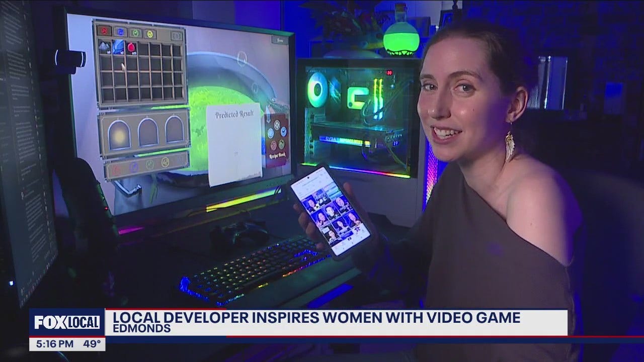
Task: Open the Menu button at the game screen's top right
Action: pos(279,40)
